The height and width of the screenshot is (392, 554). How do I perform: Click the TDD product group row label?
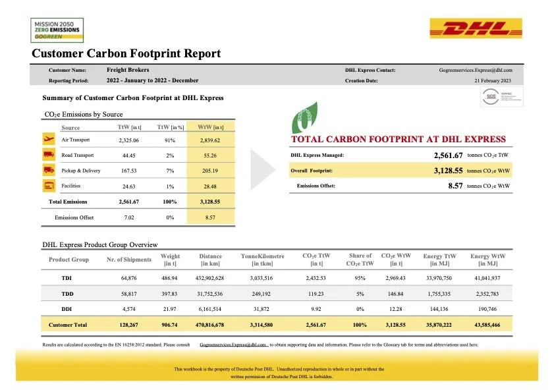coord(67,294)
